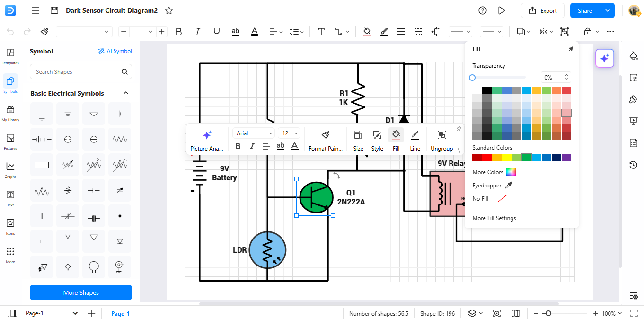Open the top toolbar font family dropdown
The height and width of the screenshot is (319, 644).
pyautogui.click(x=84, y=32)
